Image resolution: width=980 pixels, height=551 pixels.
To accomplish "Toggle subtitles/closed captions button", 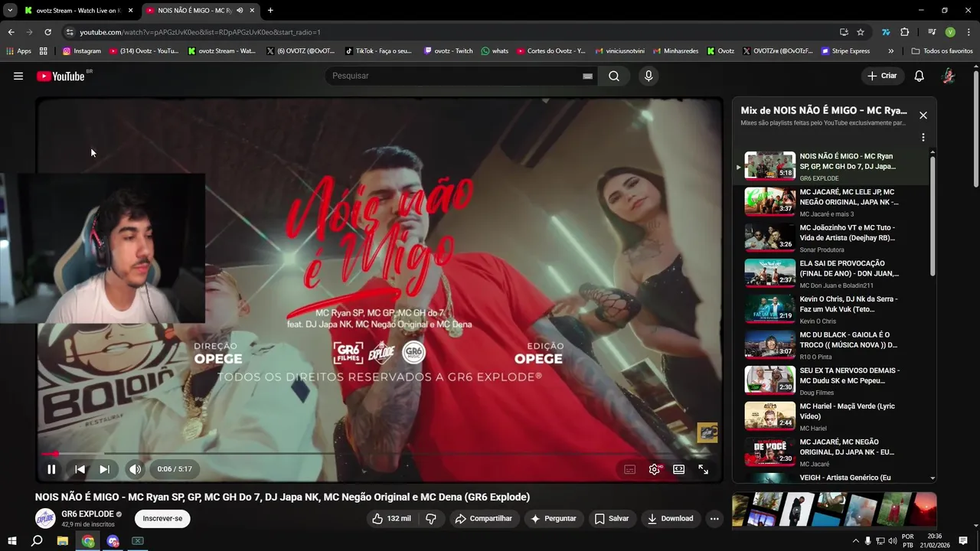I will pyautogui.click(x=630, y=469).
